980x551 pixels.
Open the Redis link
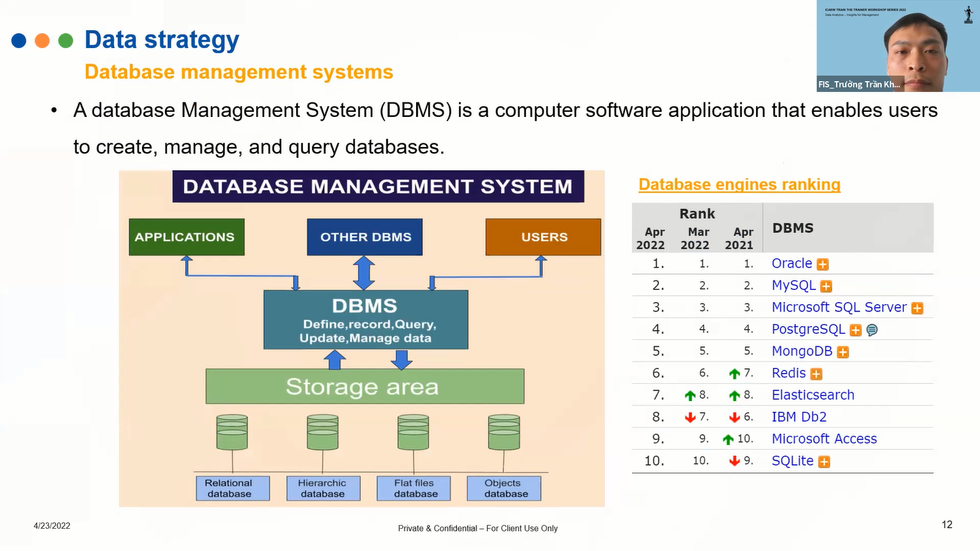coord(789,373)
